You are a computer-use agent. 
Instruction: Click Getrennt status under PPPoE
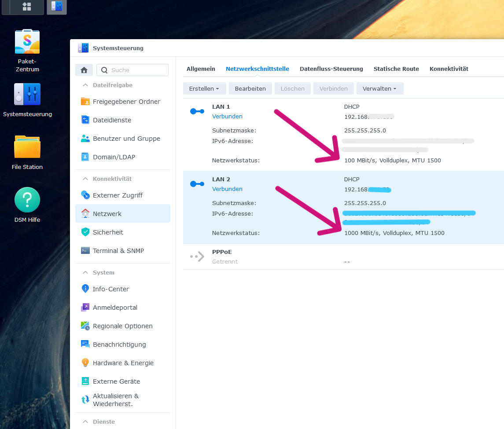pos(224,261)
